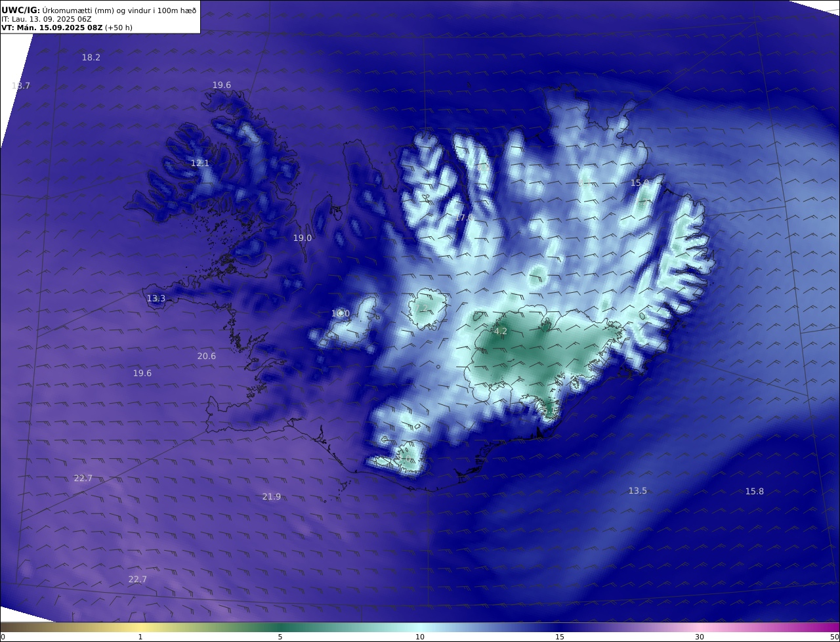840x642 pixels.
Task: Click the colorbar tick label 5
Action: point(280,637)
